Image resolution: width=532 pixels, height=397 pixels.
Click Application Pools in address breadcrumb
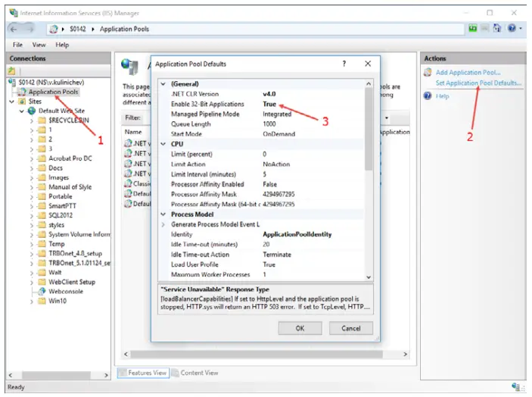click(124, 30)
